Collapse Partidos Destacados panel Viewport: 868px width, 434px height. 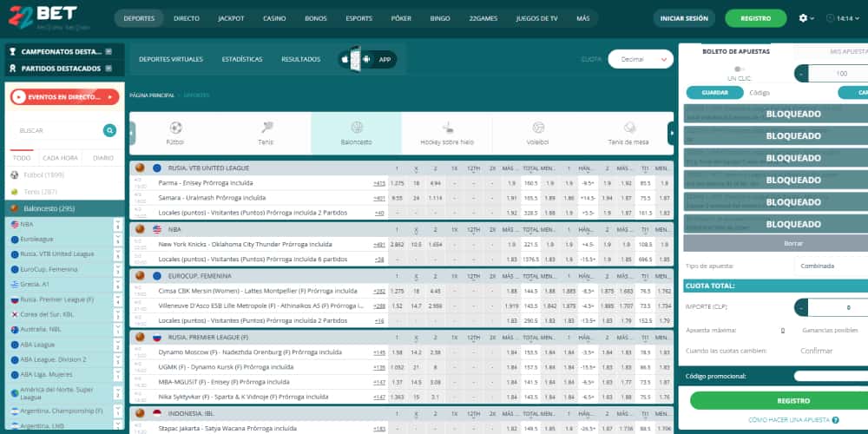[108, 69]
